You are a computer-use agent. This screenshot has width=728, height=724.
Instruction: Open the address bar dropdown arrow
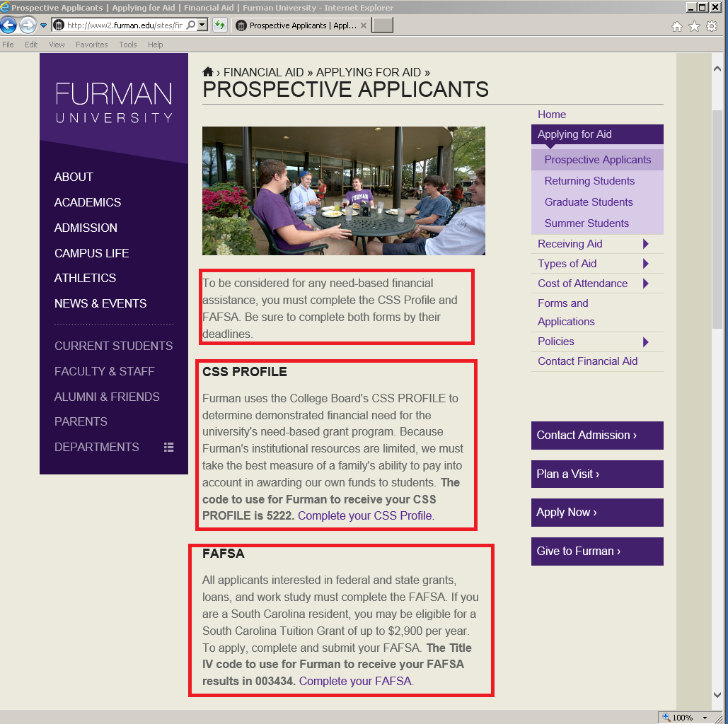(202, 25)
